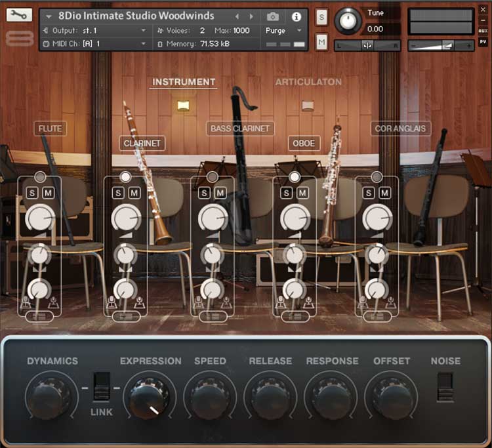Screen dimensions: 492x448
Task: Click the OFFSET knob
Action: click(x=391, y=397)
